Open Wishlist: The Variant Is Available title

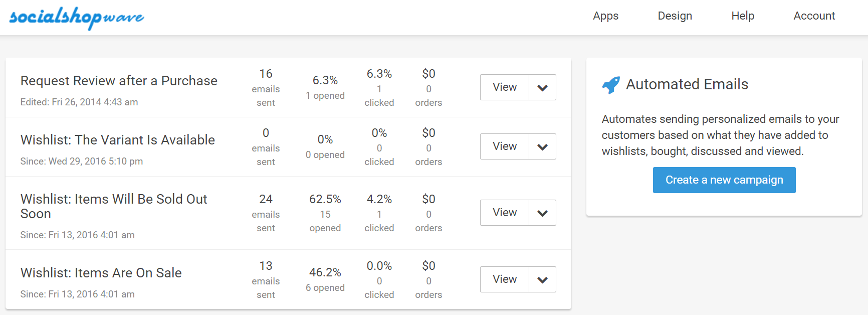click(x=118, y=140)
